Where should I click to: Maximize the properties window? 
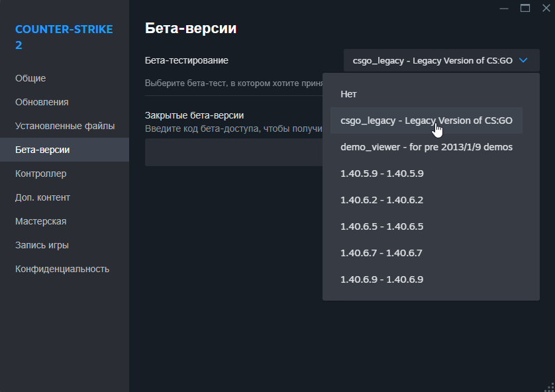point(525,8)
